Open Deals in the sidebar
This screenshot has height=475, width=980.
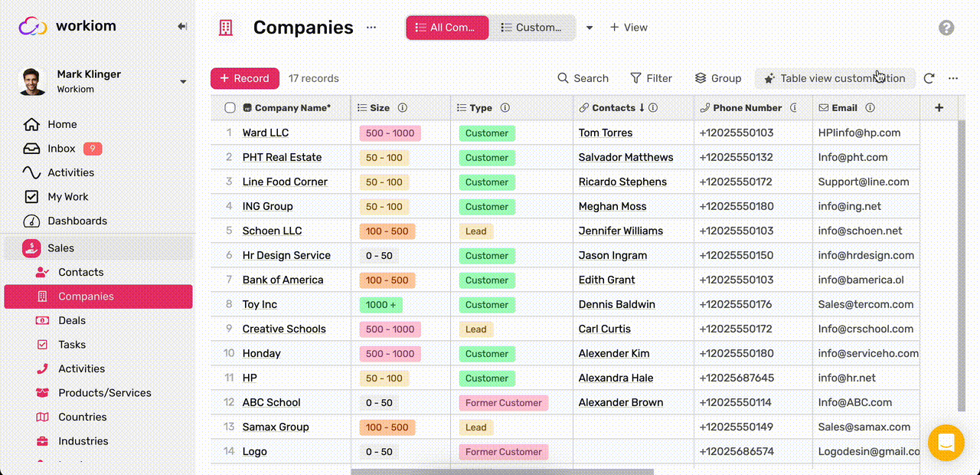72,320
